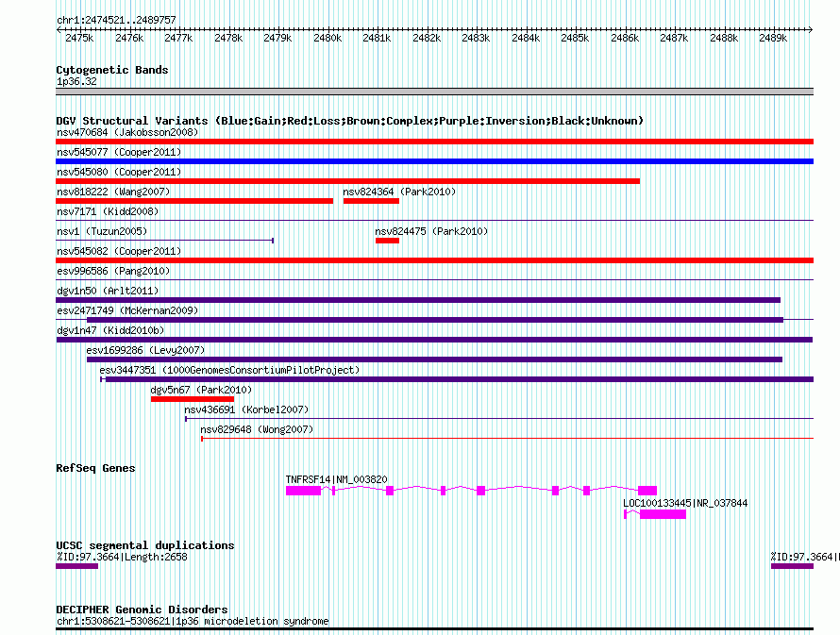Click the UCSC segmental duplications track title

145,545
